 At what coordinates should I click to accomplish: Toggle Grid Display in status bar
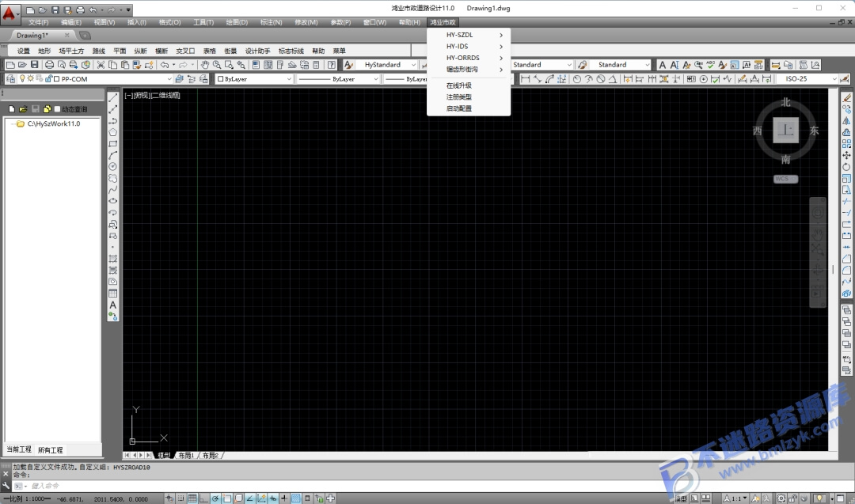pos(192,498)
